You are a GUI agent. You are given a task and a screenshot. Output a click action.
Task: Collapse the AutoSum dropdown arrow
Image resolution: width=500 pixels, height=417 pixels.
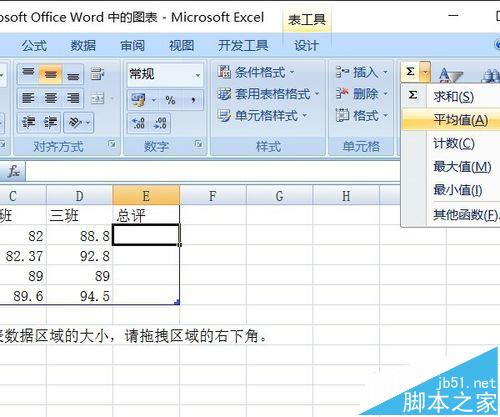tap(425, 71)
